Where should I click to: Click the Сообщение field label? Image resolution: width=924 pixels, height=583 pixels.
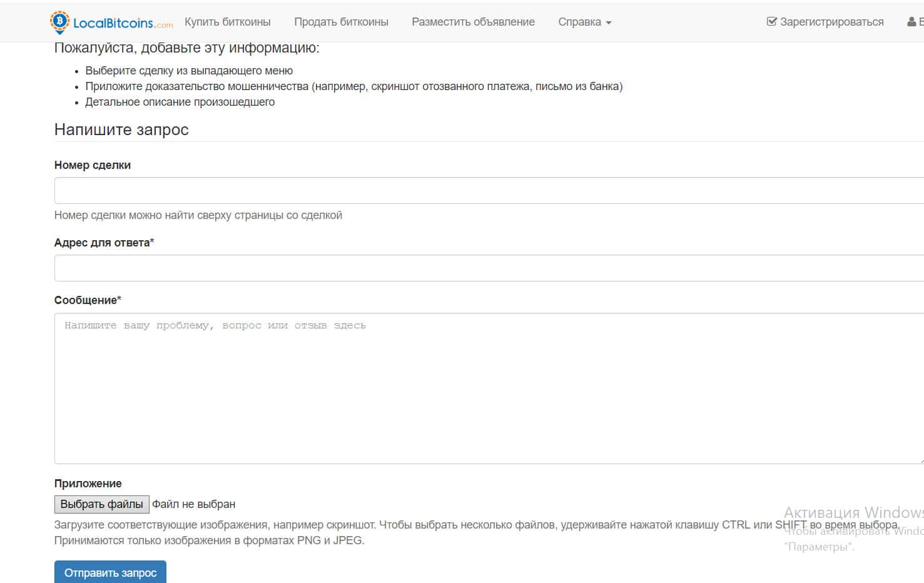88,300
